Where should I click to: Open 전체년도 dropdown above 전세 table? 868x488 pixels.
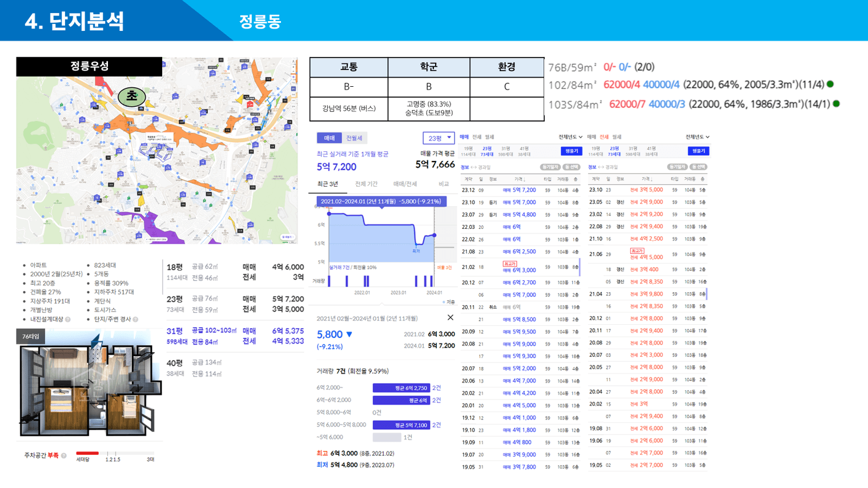coord(697,137)
